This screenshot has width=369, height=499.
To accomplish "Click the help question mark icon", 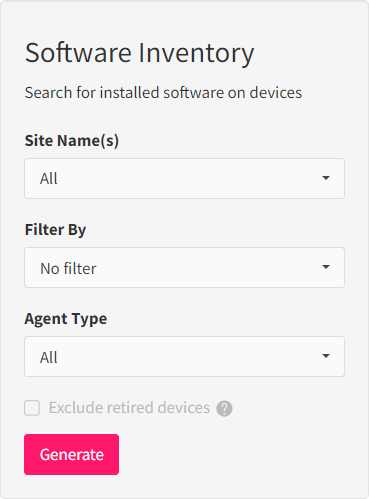I will [224, 408].
